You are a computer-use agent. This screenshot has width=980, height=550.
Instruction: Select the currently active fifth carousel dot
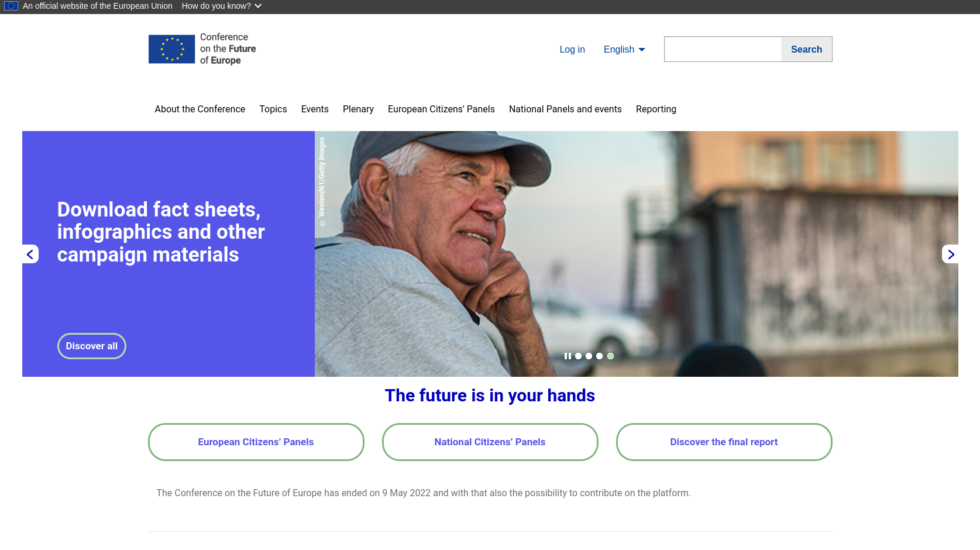610,356
